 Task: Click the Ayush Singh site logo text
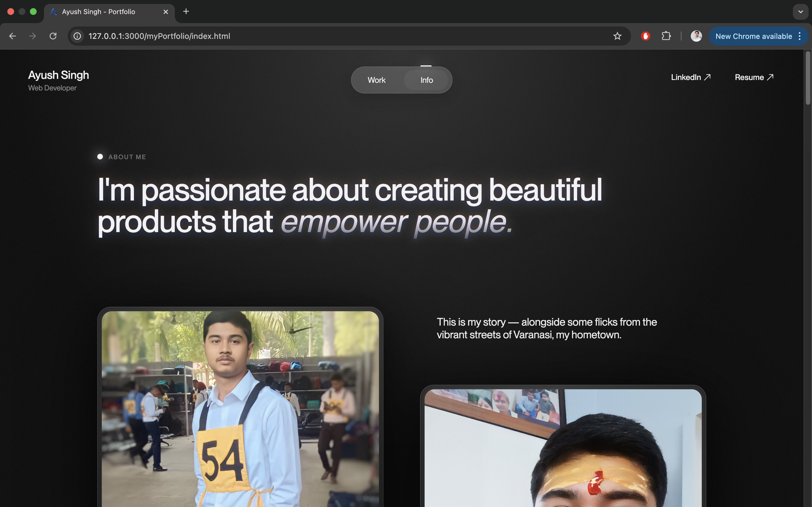(x=58, y=75)
